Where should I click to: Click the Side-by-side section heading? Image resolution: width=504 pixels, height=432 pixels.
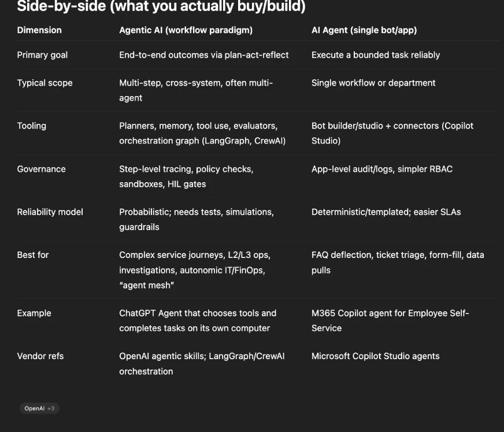[161, 7]
